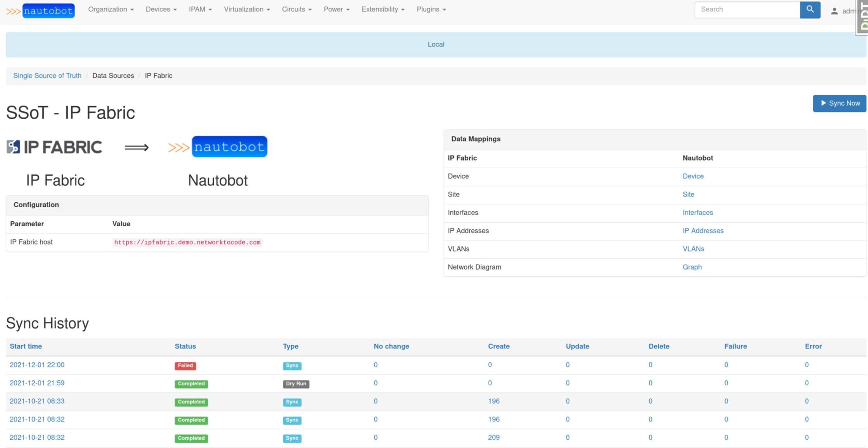The width and height of the screenshot is (868, 448).
Task: Click the search magnifier button
Action: pyautogui.click(x=810, y=9)
